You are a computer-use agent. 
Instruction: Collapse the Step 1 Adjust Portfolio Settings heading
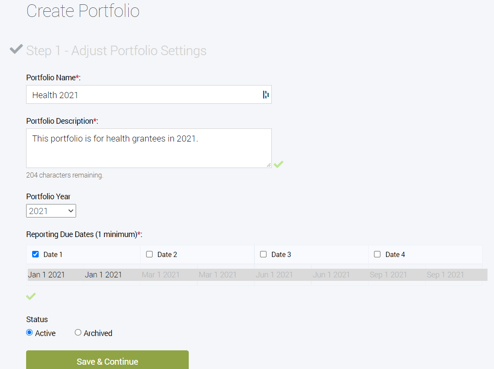click(x=116, y=51)
